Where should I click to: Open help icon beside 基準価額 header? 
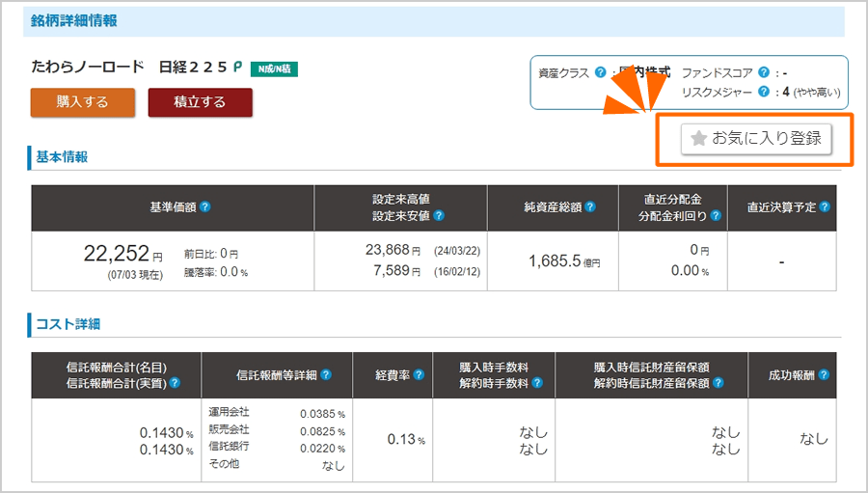tap(204, 206)
